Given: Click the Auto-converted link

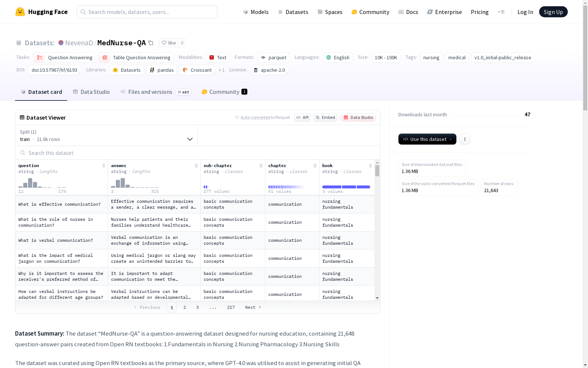Looking at the screenshot, I should pyautogui.click(x=255, y=117).
